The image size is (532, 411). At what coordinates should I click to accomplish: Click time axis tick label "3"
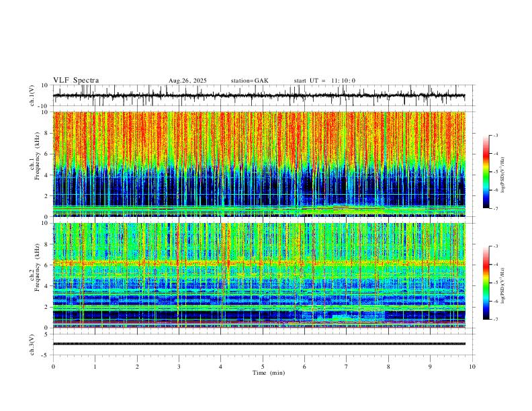coord(179,367)
